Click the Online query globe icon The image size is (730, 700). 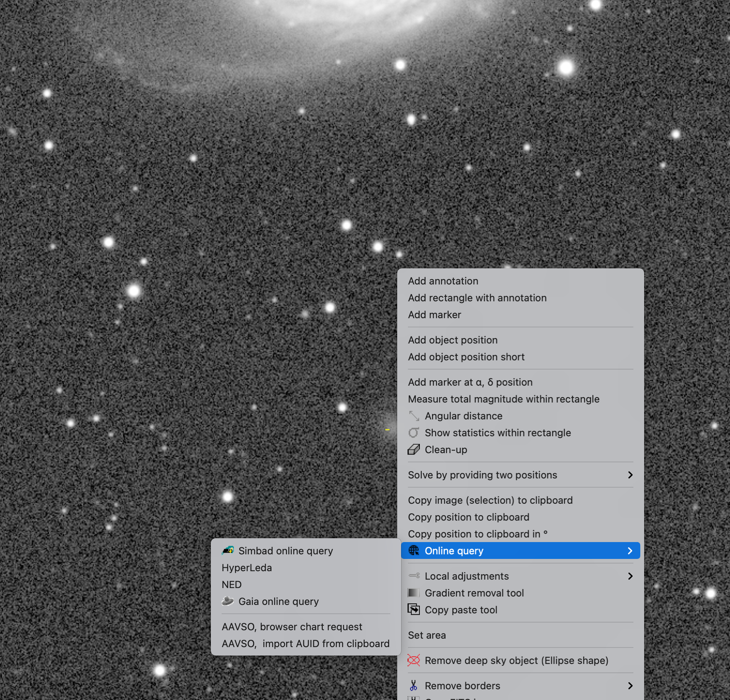[x=414, y=551]
